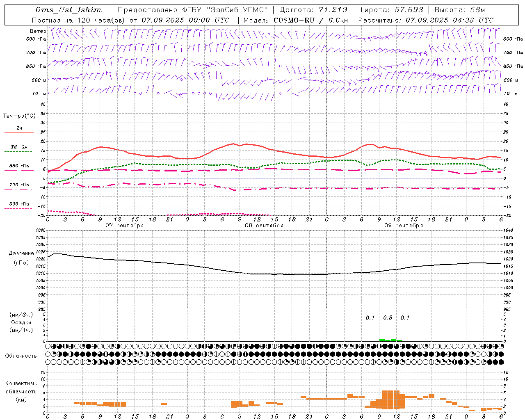Select the Высота: 58м text

[x=459, y=10]
